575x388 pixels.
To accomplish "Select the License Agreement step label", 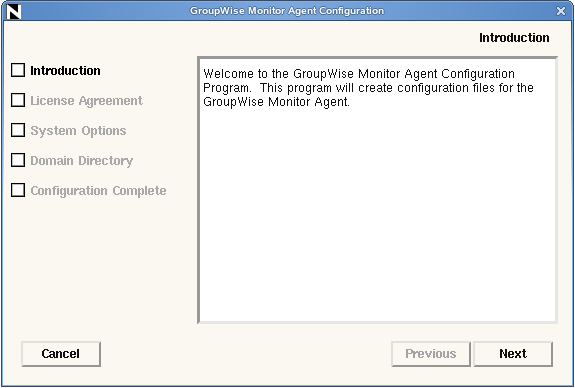I will (x=87, y=101).
